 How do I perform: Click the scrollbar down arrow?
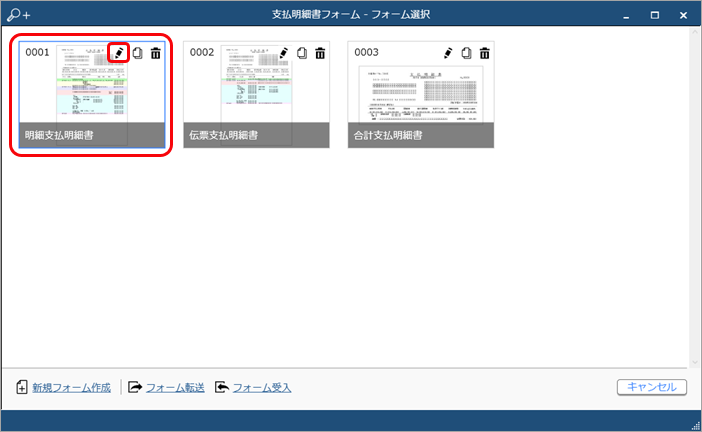[x=694, y=362]
